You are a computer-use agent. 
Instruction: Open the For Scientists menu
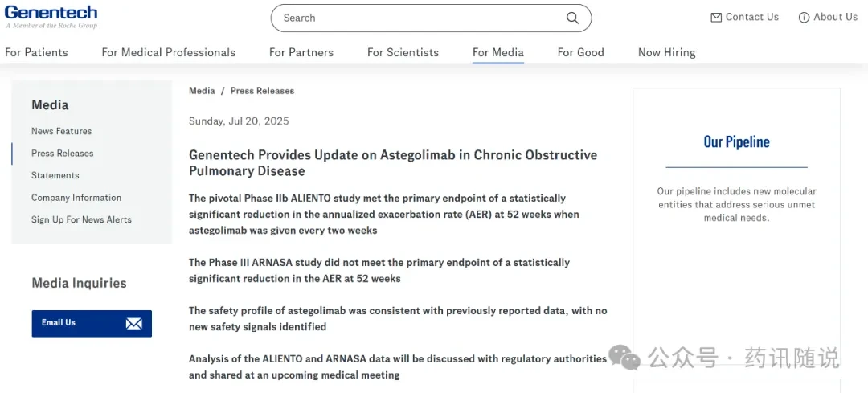403,52
